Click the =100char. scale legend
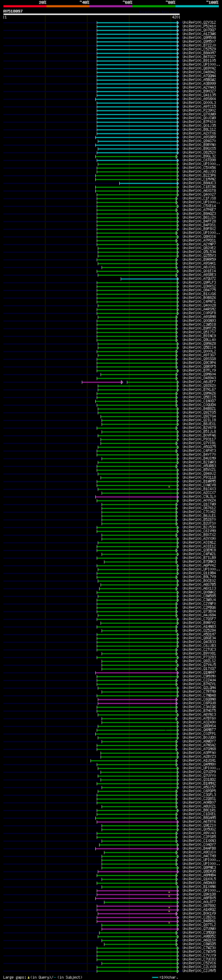Image resolution: width=222 pixels, height=980 pixels. pyautogui.click(x=165, y=977)
